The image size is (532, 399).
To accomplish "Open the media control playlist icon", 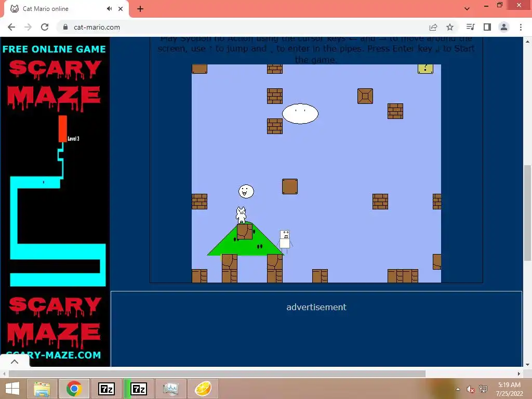I will (x=470, y=27).
